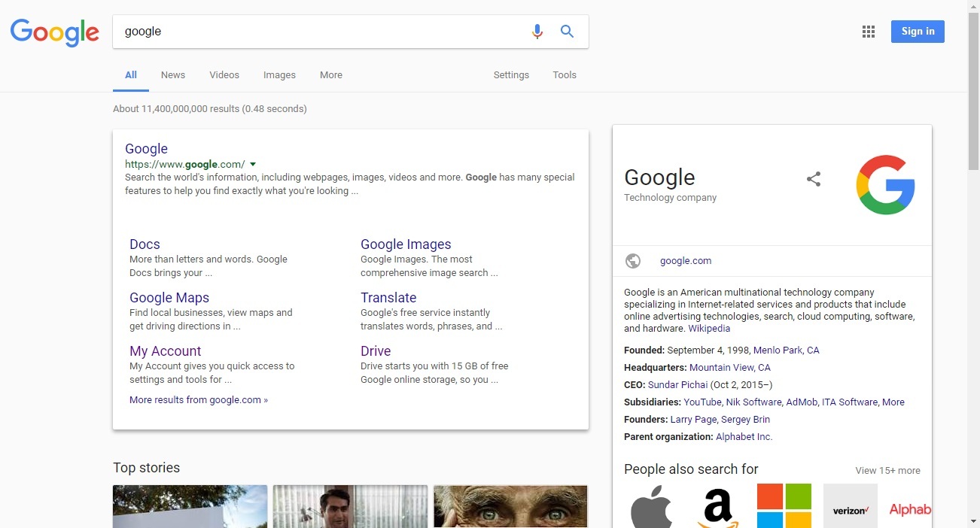Switch to the Videos tab
Screen dimensions: 980x528
pyautogui.click(x=224, y=75)
